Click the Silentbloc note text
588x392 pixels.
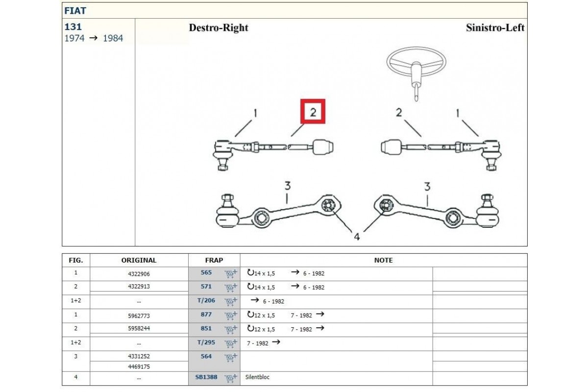coord(257,377)
